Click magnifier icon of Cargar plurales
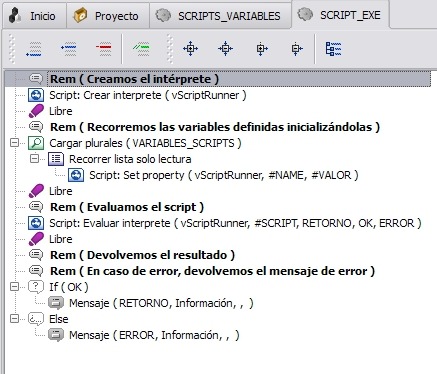This screenshot has width=437, height=374. point(36,143)
